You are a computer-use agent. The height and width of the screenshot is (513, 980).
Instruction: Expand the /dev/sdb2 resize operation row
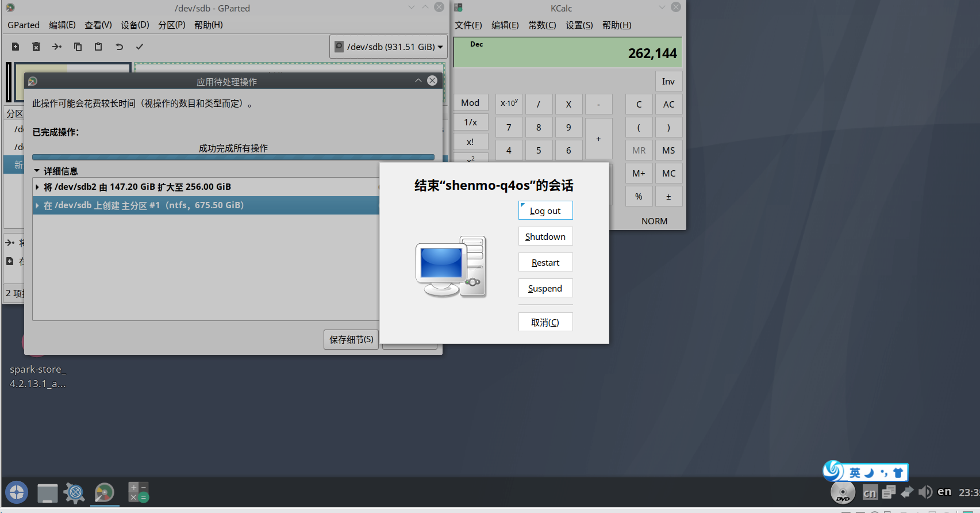click(37, 187)
